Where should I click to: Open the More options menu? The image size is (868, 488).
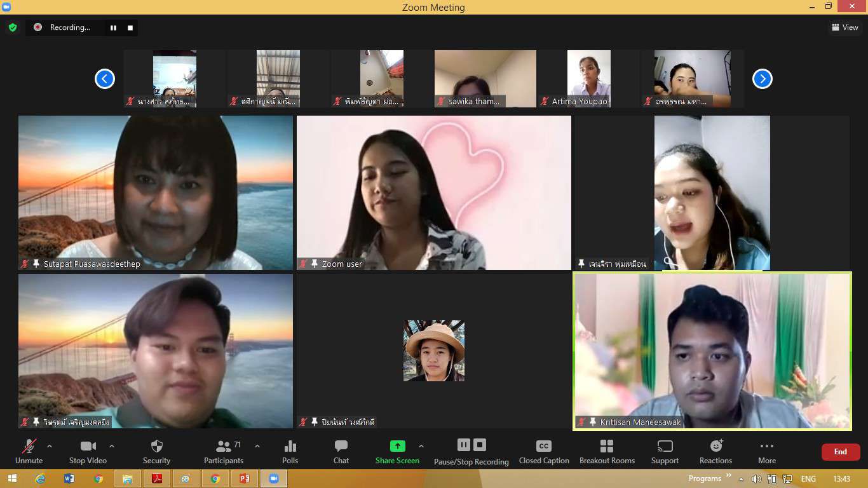pyautogui.click(x=766, y=451)
